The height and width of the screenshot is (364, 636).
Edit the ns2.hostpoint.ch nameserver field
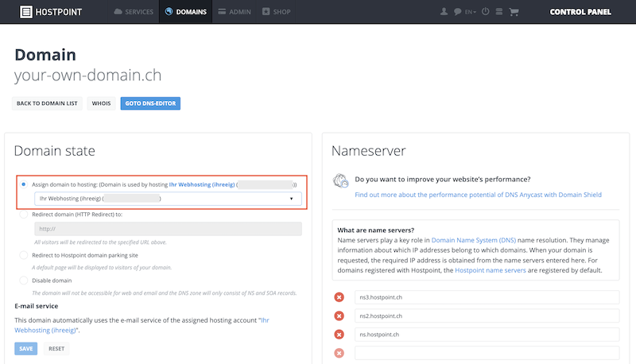click(x=487, y=316)
